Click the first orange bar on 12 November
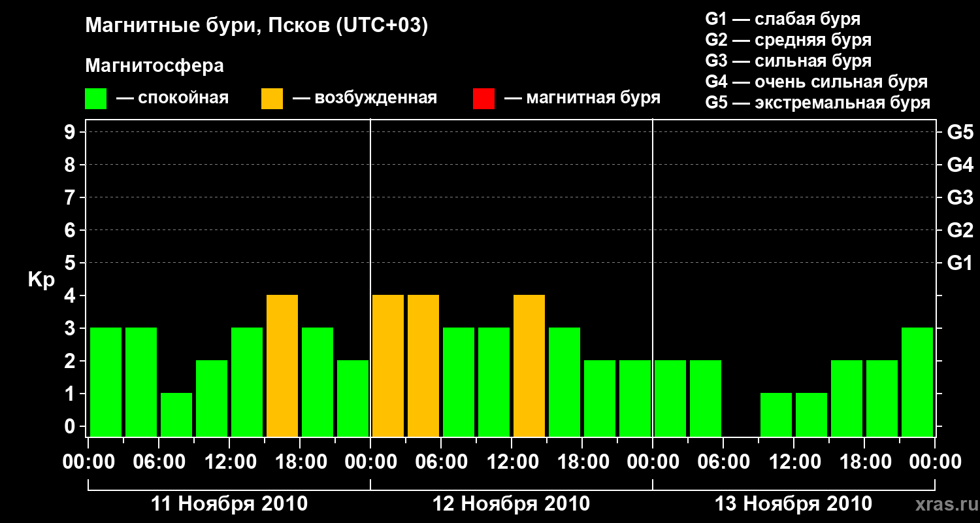The height and width of the screenshot is (523, 980). 388,365
